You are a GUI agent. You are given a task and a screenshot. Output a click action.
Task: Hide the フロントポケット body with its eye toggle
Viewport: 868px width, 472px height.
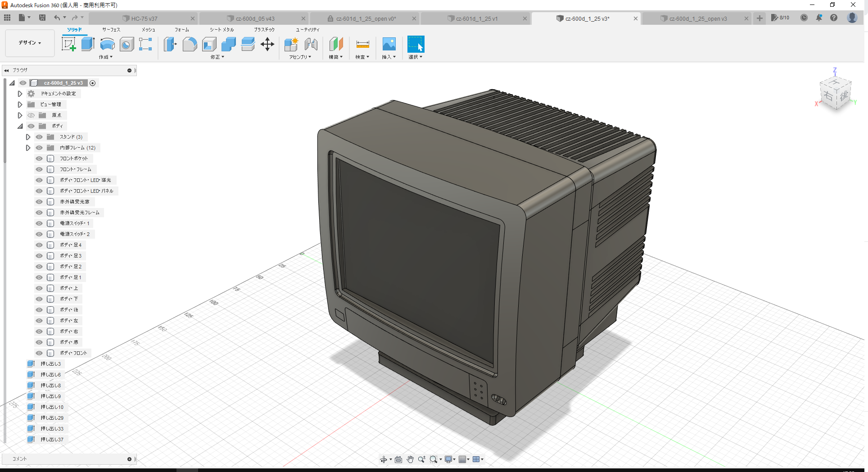(x=39, y=158)
